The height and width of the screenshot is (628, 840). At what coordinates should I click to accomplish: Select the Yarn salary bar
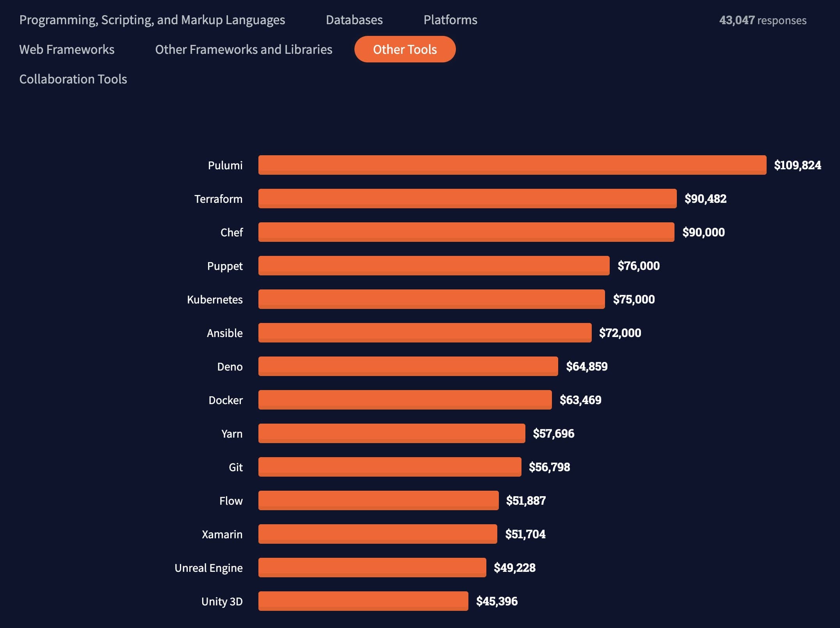point(392,433)
